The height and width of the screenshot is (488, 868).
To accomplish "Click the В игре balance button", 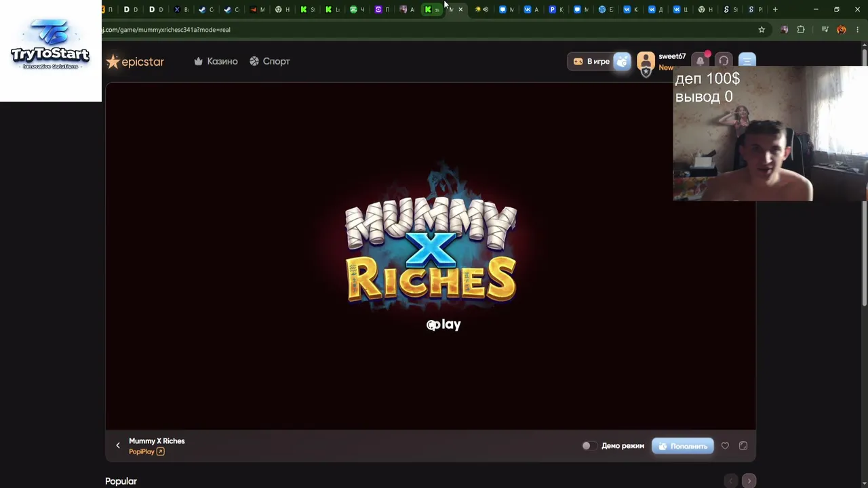I will (x=592, y=62).
